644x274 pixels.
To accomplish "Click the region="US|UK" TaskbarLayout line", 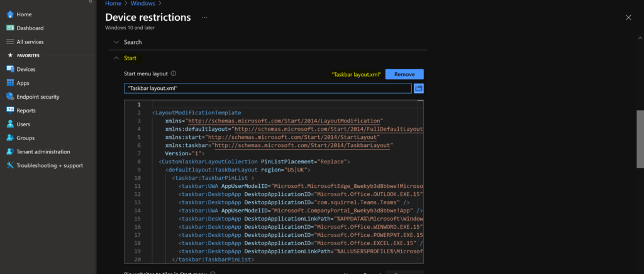I will (x=239, y=170).
